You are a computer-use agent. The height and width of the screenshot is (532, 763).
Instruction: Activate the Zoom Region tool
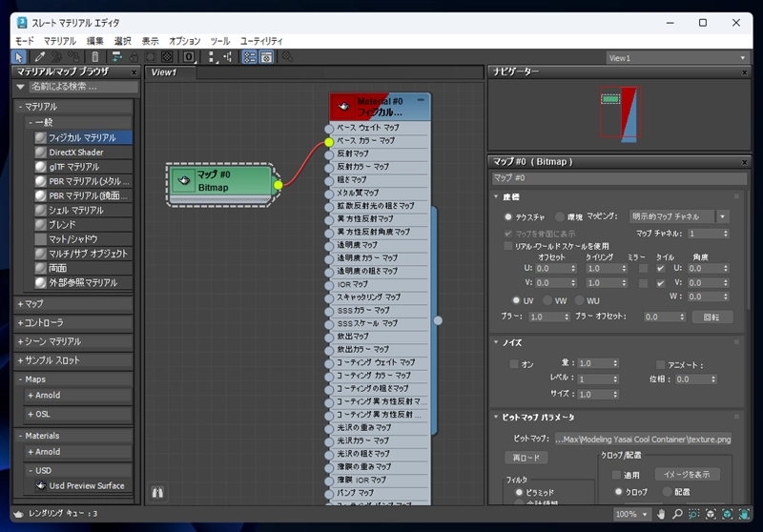pyautogui.click(x=693, y=514)
